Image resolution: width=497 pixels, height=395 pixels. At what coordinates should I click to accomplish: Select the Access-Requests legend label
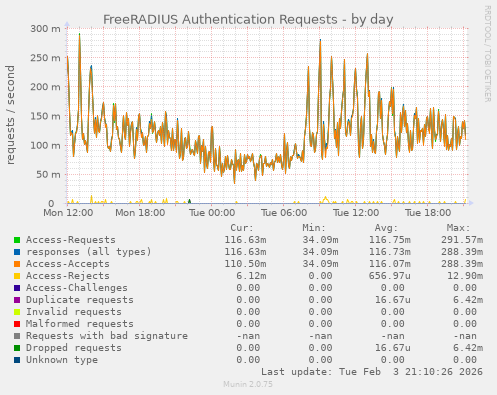(71, 240)
